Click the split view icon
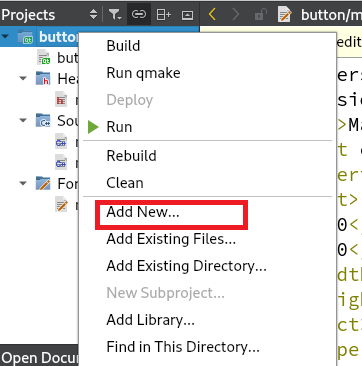This screenshot has height=366, width=362. (163, 14)
